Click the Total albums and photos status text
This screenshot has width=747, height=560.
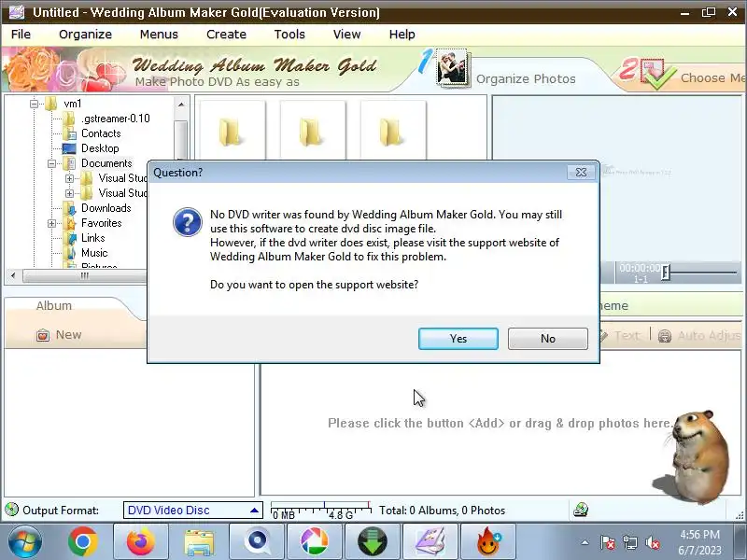[x=442, y=511]
